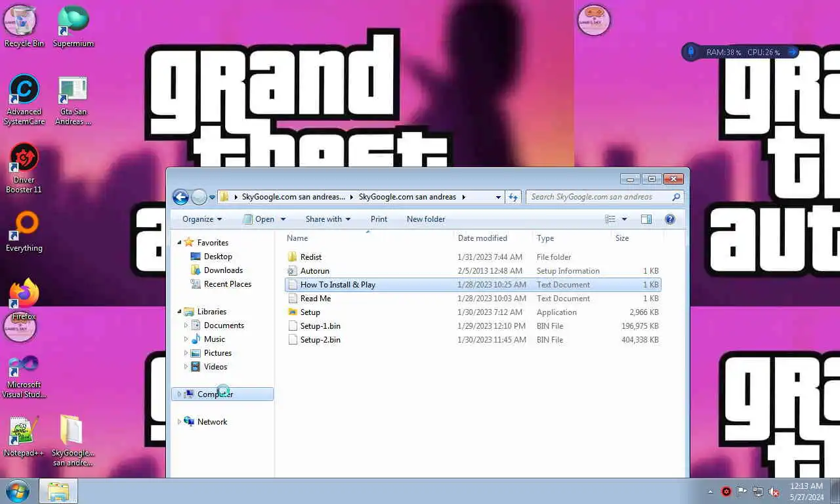This screenshot has width=840, height=504.
Task: Open Gta San Andreas desktop shortcut
Action: coord(73,100)
